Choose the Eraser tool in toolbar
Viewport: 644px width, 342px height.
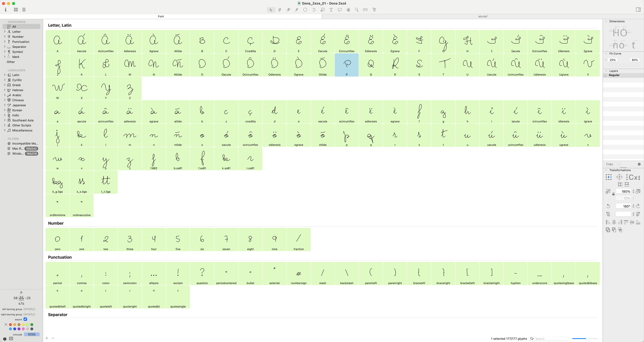(x=288, y=10)
